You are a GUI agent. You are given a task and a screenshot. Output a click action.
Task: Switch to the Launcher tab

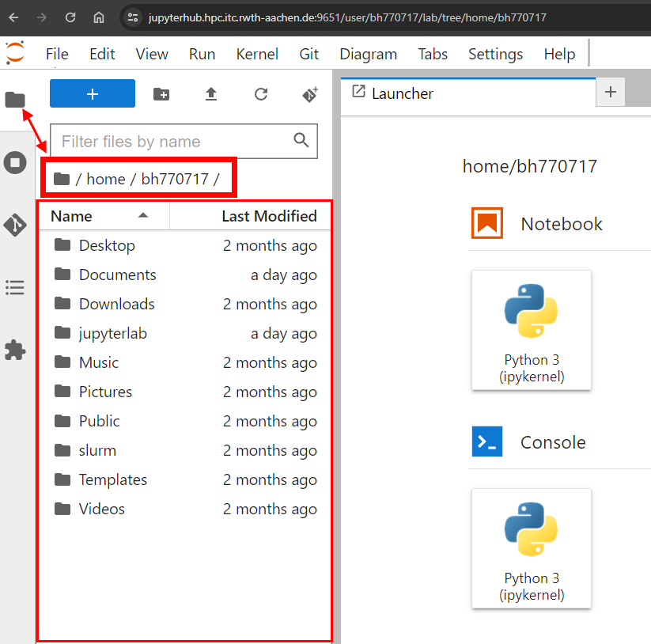pos(403,93)
